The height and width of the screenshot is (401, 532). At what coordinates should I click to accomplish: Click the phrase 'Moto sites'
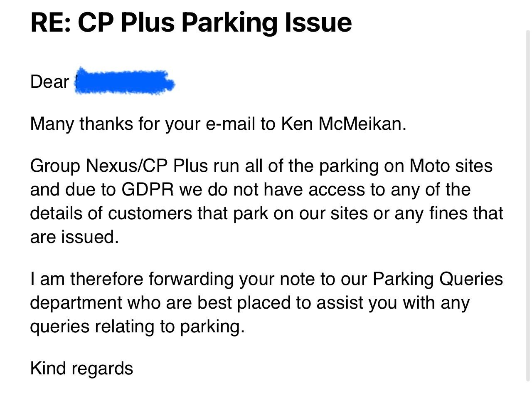(x=451, y=166)
